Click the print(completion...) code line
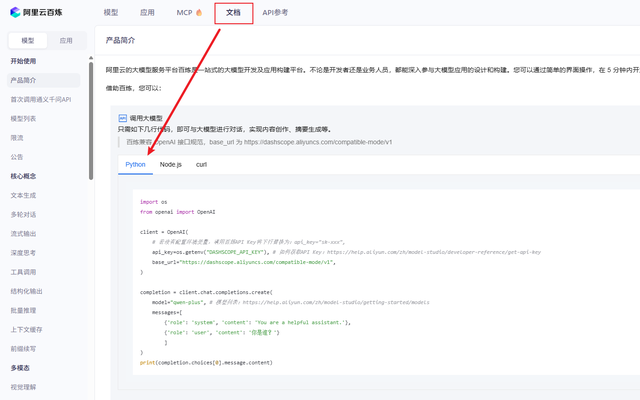 click(x=206, y=363)
